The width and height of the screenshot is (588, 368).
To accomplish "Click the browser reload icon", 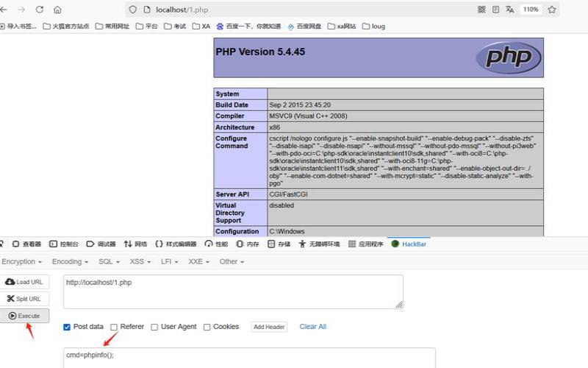I will 39,10.
